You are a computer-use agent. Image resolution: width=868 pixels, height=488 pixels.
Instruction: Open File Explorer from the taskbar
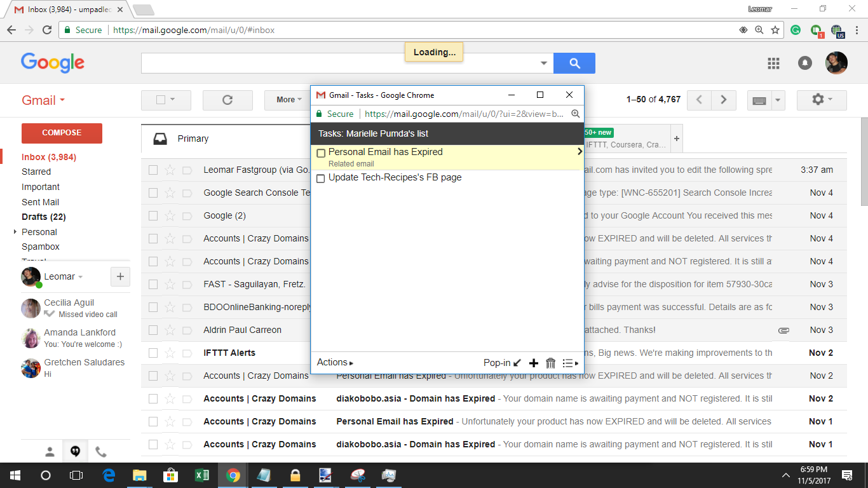(x=140, y=475)
